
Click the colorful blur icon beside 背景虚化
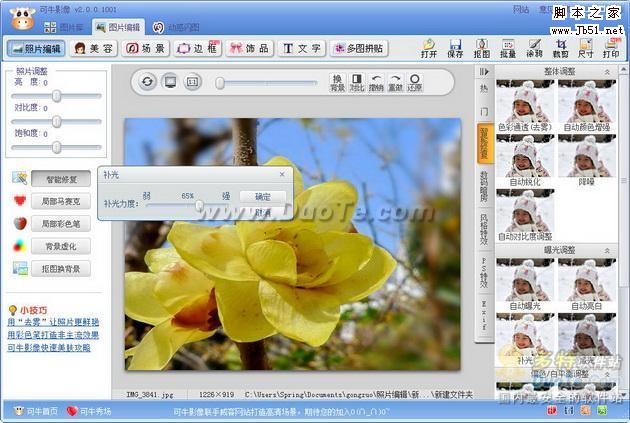20,245
